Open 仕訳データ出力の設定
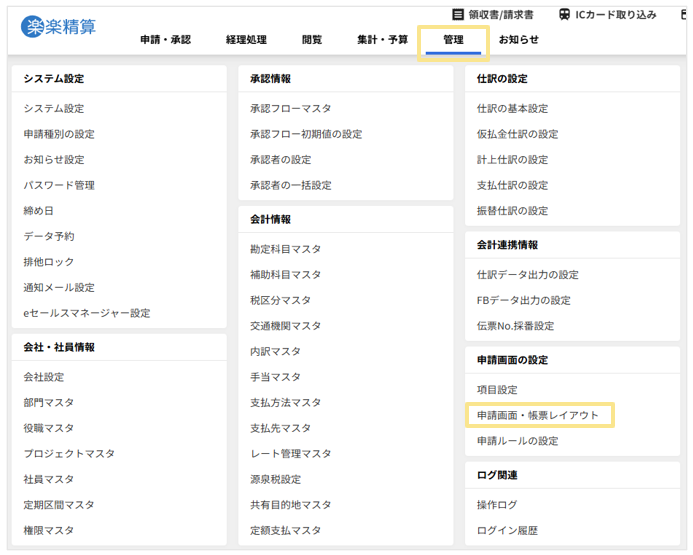The image size is (693, 555). click(528, 275)
